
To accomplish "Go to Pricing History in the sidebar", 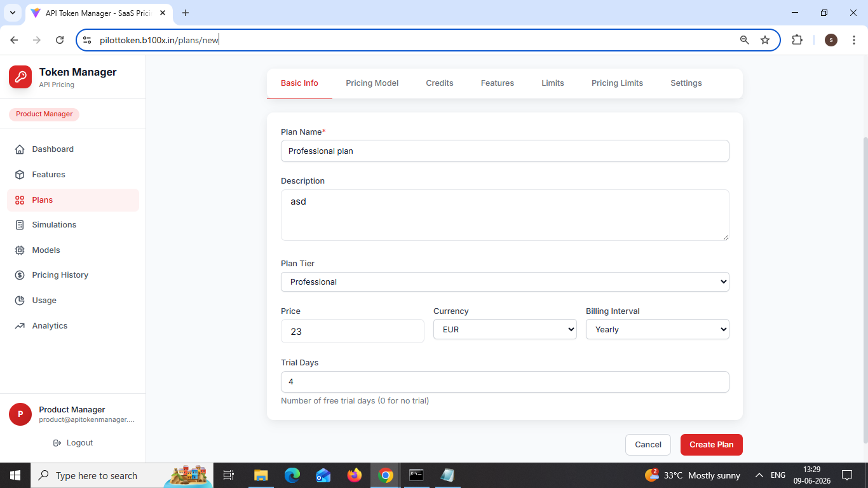I will point(73,275).
